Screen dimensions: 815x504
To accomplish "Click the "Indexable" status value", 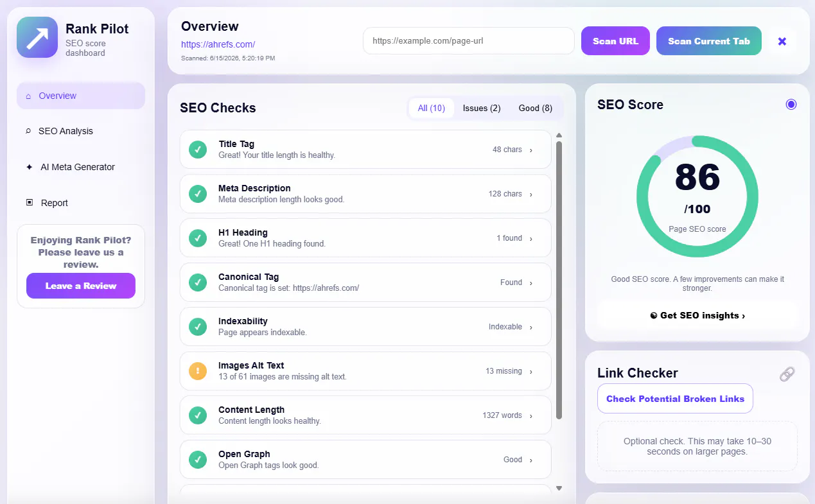I will (x=505, y=327).
